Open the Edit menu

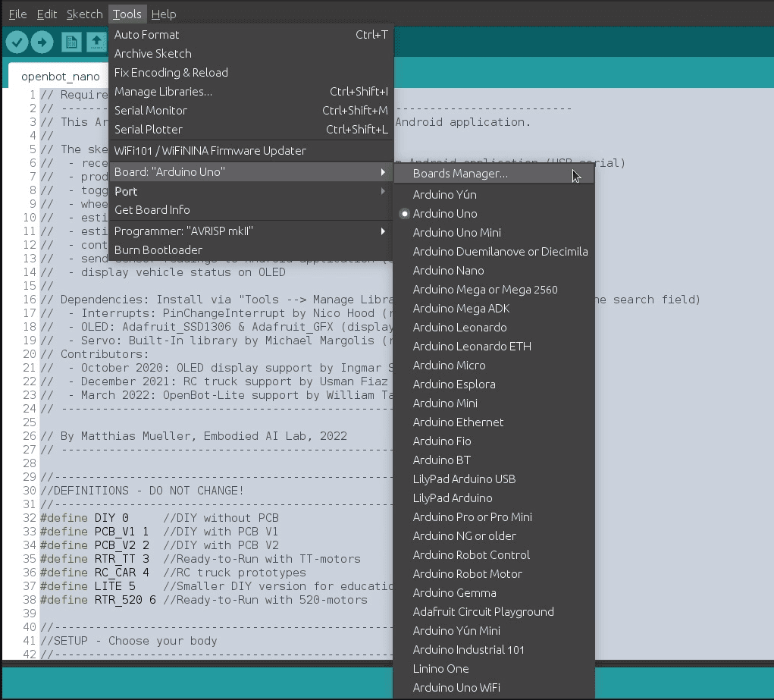47,14
